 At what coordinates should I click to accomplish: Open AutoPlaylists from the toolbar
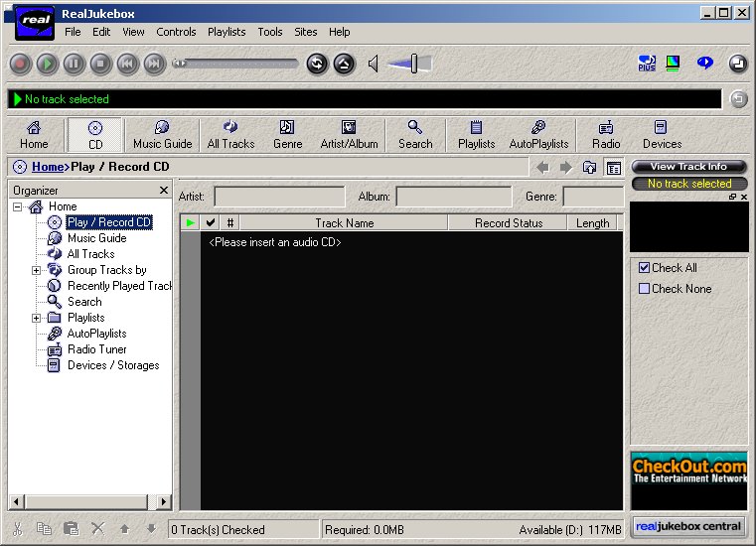pyautogui.click(x=538, y=134)
